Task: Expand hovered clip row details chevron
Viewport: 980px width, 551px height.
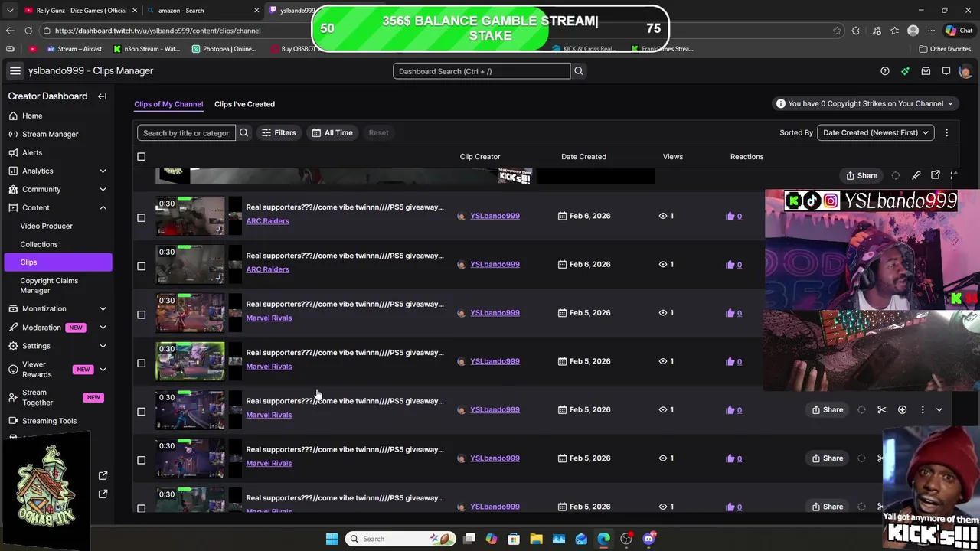Action: pyautogui.click(x=939, y=410)
